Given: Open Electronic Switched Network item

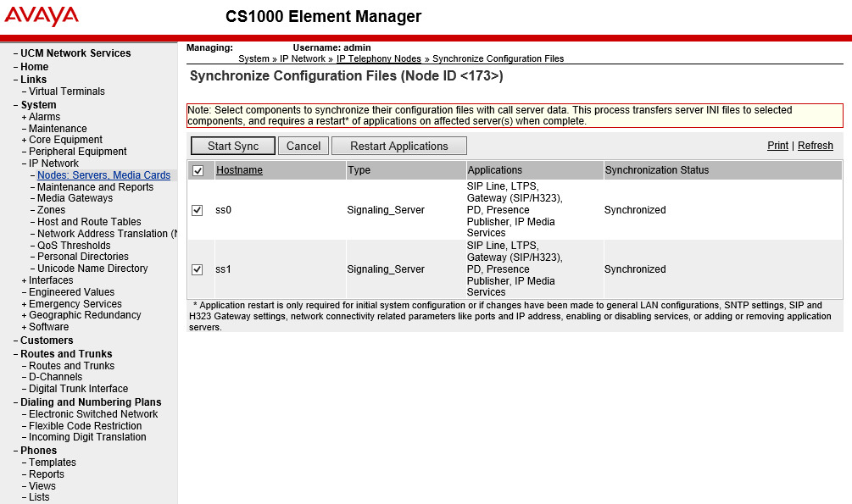Looking at the screenshot, I should 93,414.
